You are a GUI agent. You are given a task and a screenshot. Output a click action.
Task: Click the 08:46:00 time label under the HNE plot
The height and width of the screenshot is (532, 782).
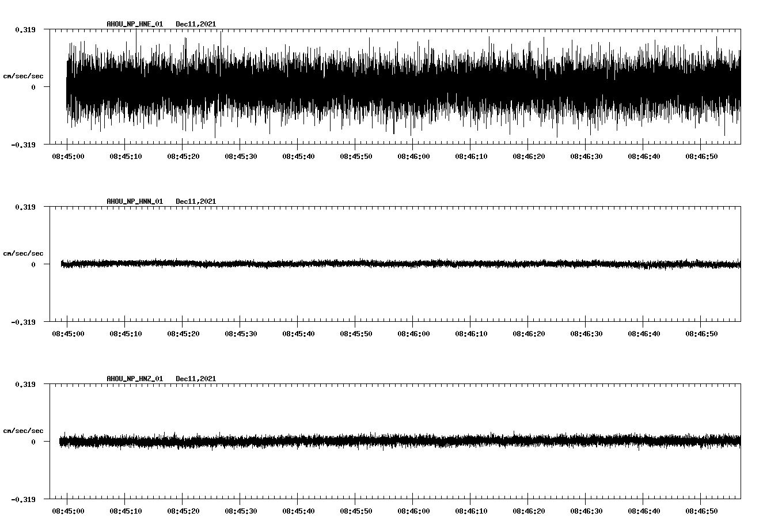(x=413, y=157)
